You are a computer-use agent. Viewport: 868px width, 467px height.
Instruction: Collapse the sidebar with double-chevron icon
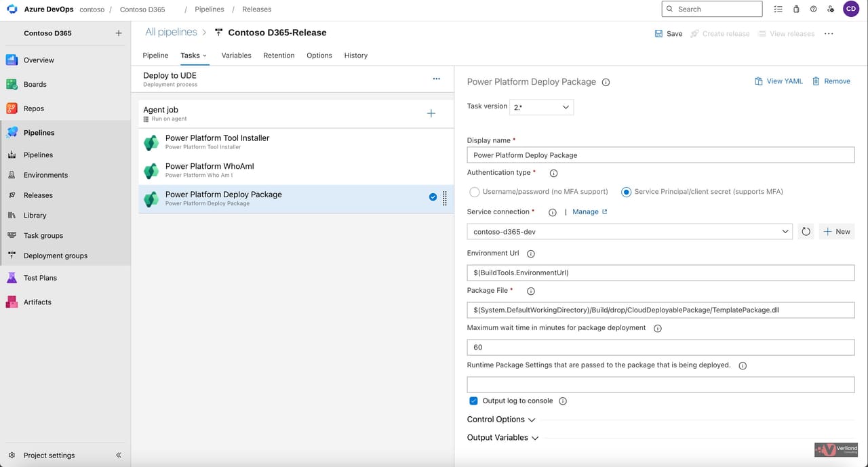pos(119,455)
